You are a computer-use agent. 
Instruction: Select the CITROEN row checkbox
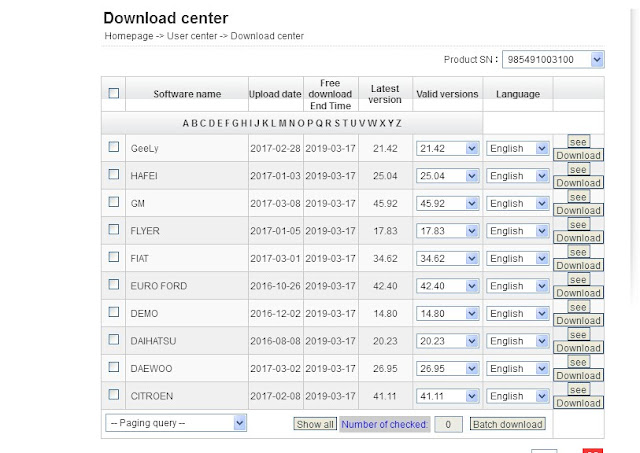click(114, 396)
